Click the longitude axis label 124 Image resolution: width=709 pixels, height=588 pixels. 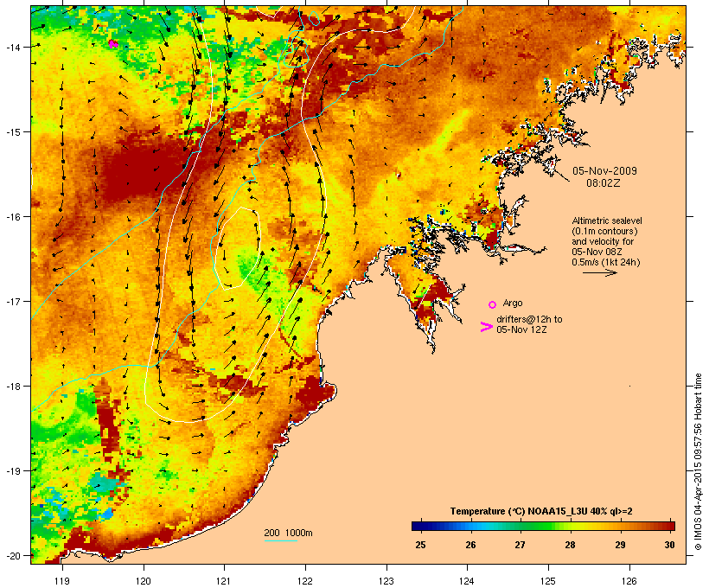point(467,581)
